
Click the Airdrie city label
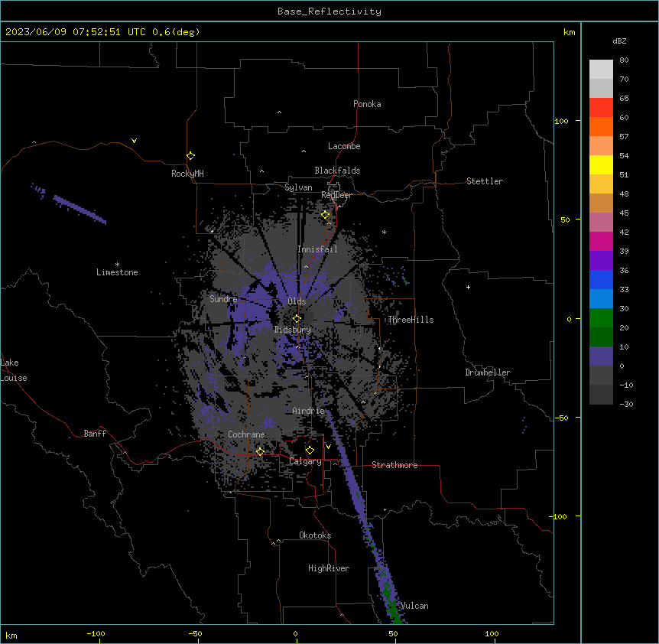309,411
